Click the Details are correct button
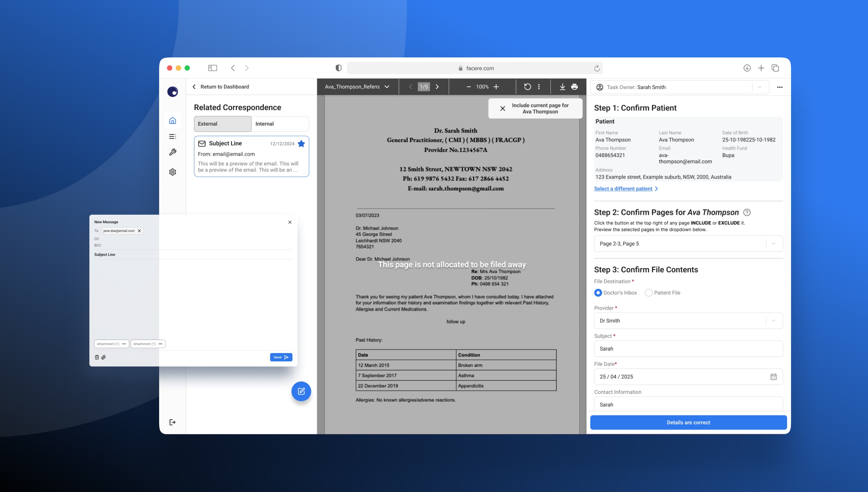 pyautogui.click(x=688, y=423)
